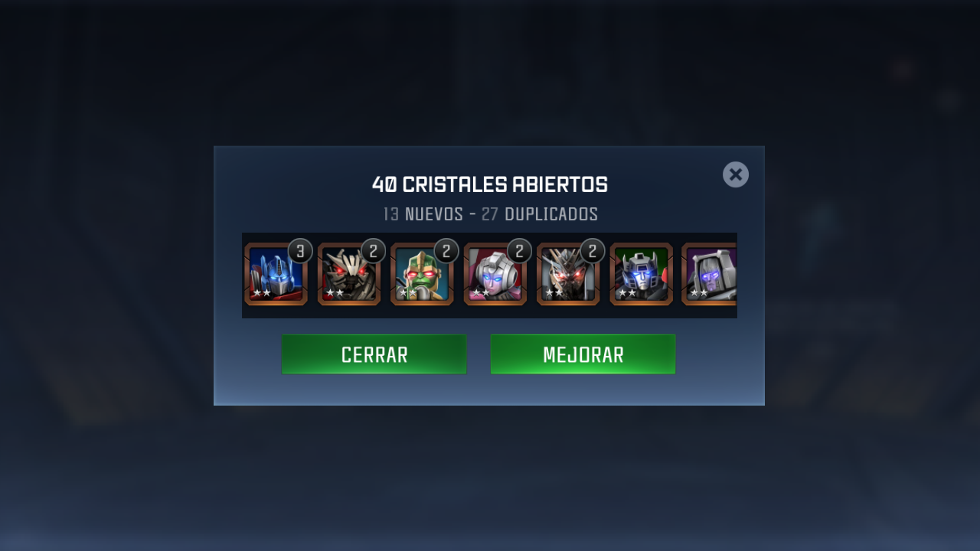Click the number 3 badge on Optimus
980x551 pixels.
tap(300, 251)
